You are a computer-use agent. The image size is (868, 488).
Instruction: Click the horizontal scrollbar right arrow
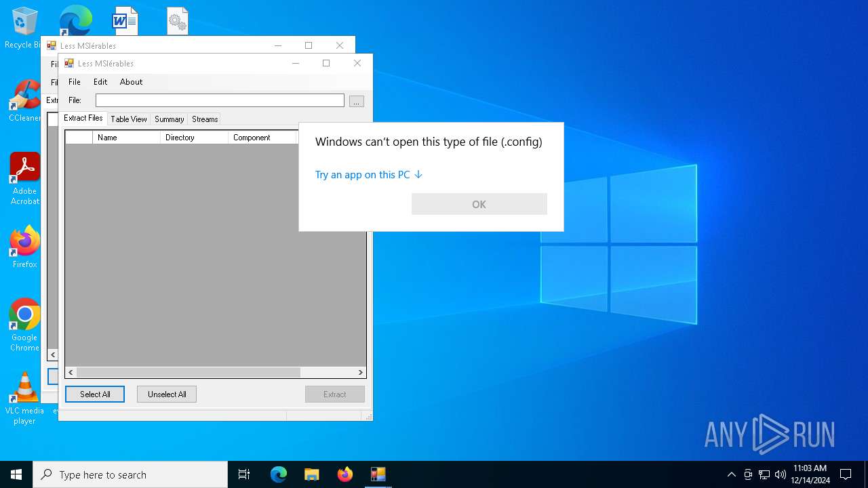pos(360,372)
